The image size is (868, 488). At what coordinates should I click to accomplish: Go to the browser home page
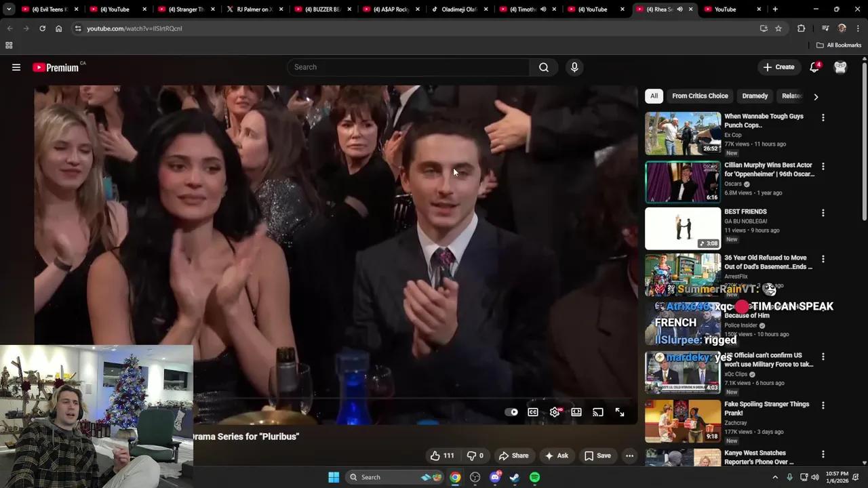(58, 28)
